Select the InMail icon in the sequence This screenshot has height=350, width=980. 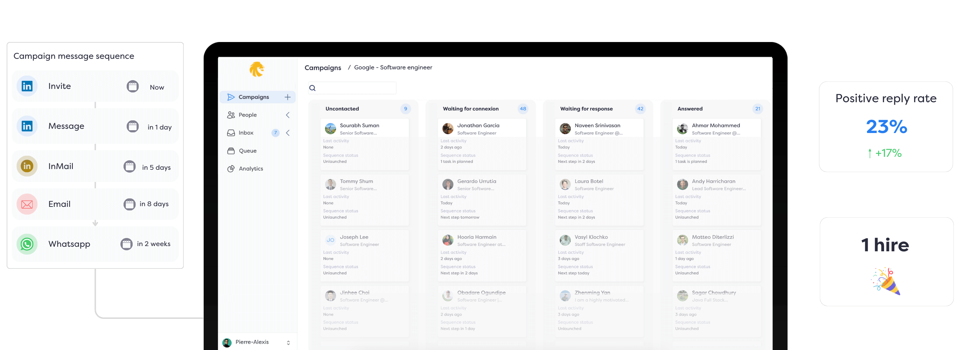pyautogui.click(x=27, y=166)
